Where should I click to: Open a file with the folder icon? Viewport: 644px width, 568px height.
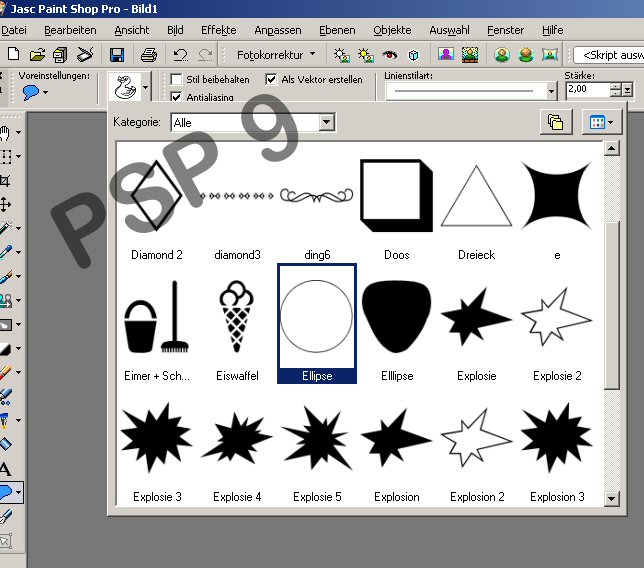[37, 54]
